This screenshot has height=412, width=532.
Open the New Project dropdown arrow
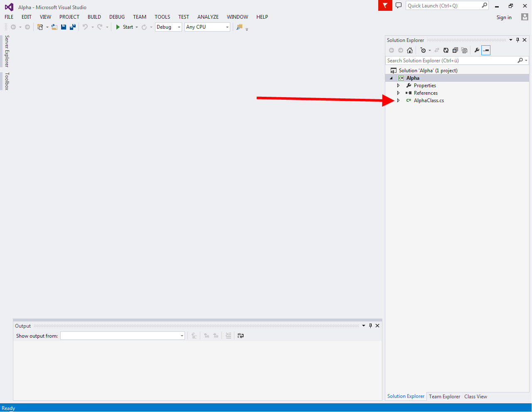coord(47,27)
